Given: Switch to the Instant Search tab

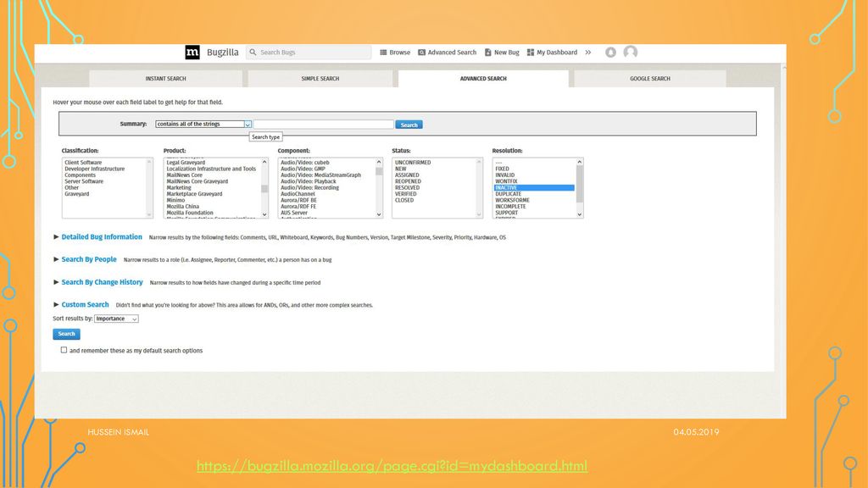Looking at the screenshot, I should click(165, 79).
